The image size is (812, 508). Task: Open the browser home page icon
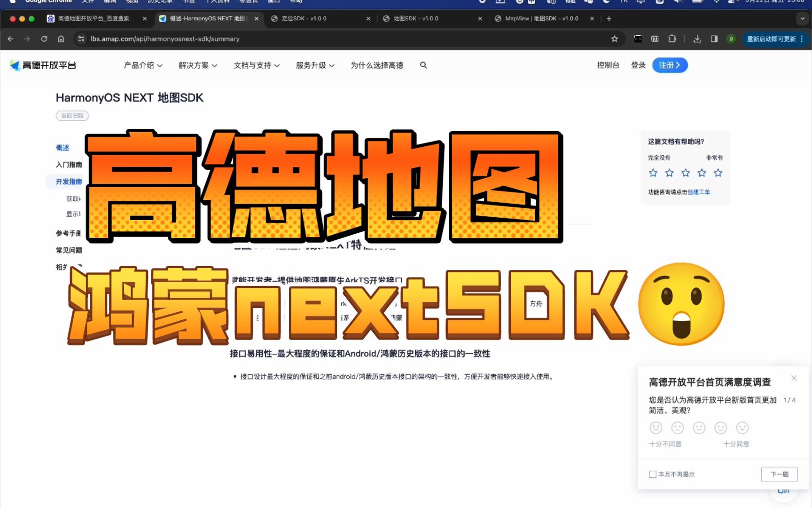pos(61,39)
